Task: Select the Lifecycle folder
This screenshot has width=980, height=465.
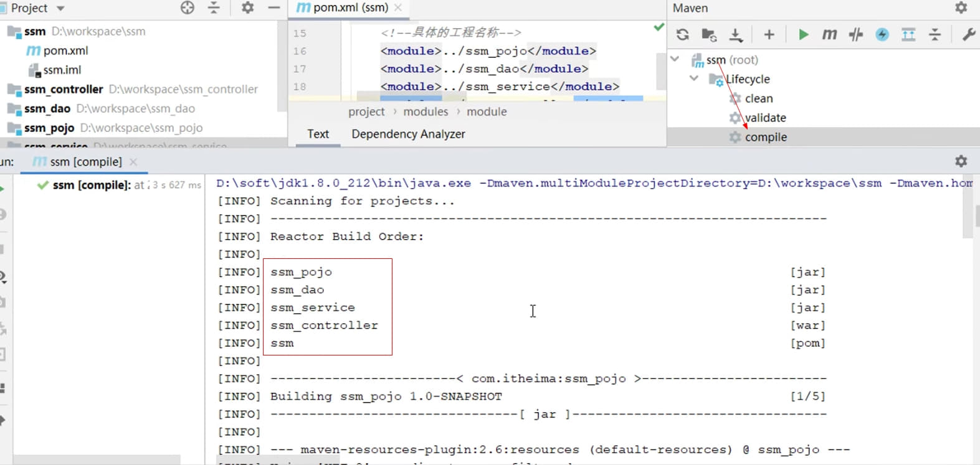Action: 740,79
